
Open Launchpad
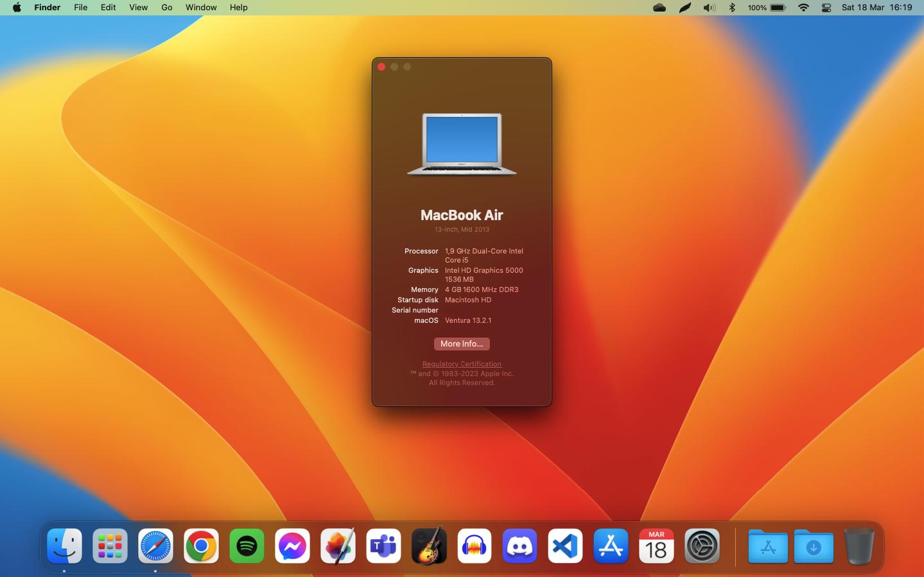coord(109,546)
